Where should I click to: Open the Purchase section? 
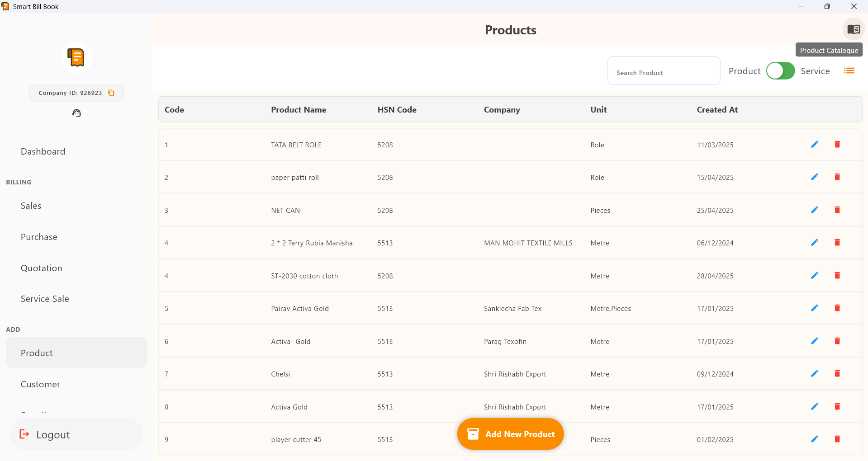point(39,237)
